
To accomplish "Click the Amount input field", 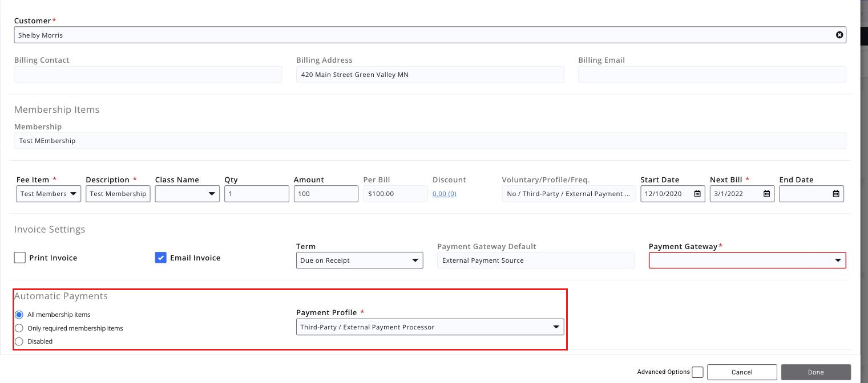I will tap(326, 194).
